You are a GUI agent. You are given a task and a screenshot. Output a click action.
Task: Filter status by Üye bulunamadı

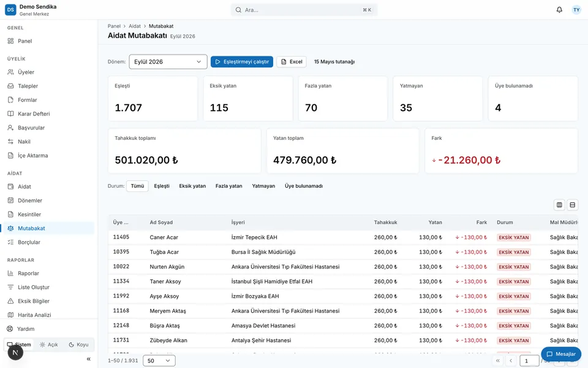click(304, 186)
